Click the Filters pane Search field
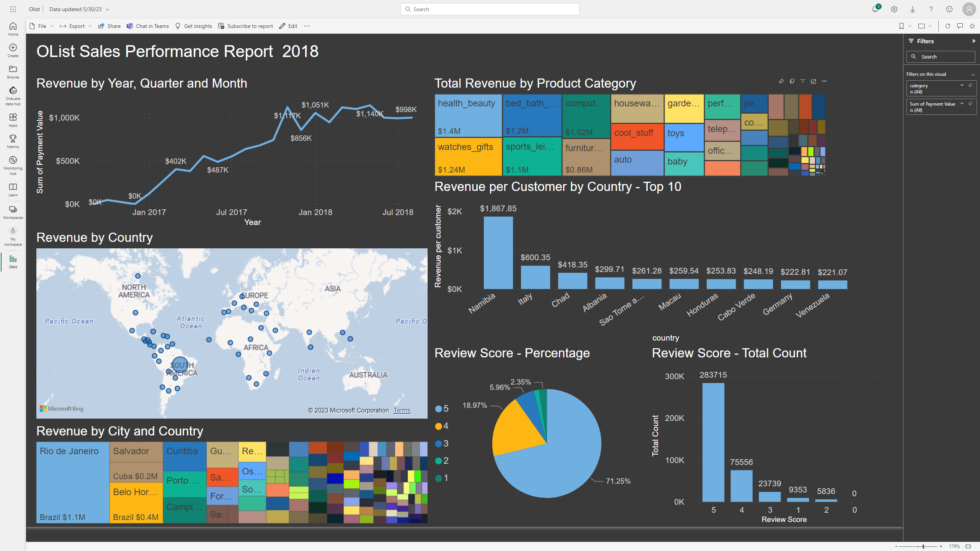Screen dimensions: 980x551 (941, 57)
